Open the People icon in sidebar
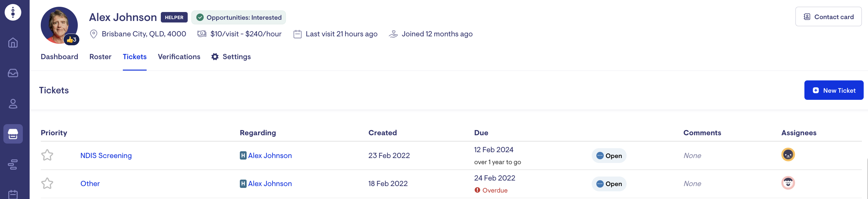This screenshot has width=868, height=199. pos(13,104)
